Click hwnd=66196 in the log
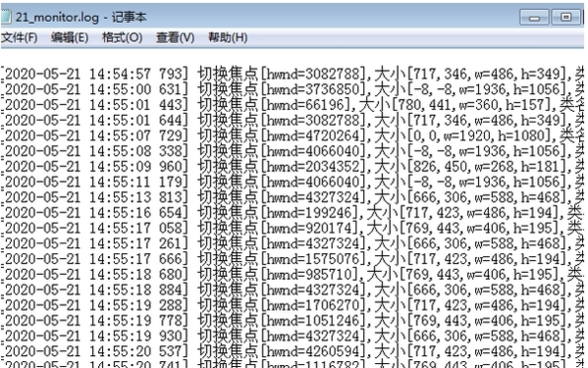This screenshot has height=368, width=588. coord(306,105)
